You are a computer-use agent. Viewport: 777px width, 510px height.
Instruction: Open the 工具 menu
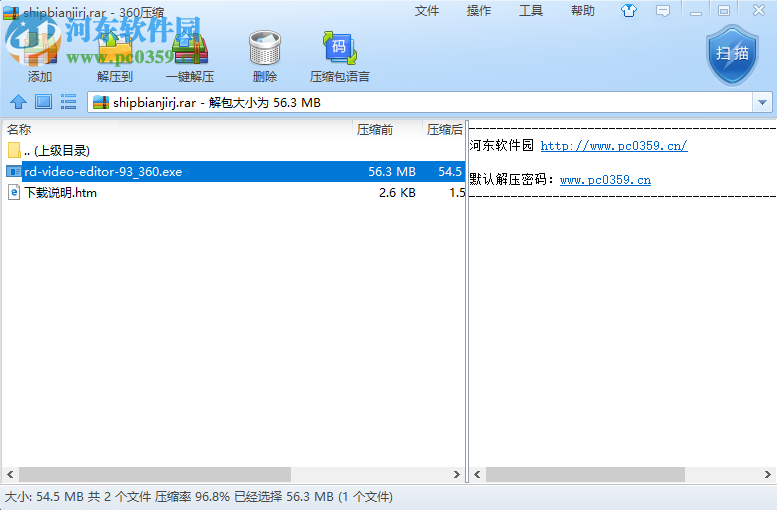tap(531, 10)
